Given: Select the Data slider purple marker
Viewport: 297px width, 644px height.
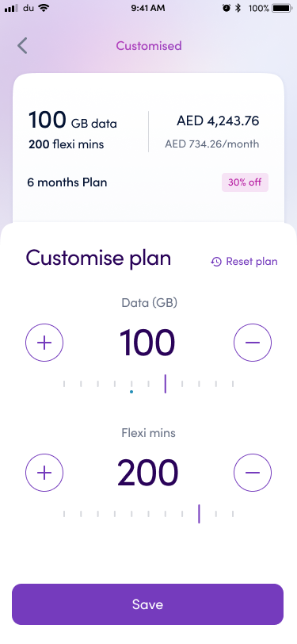Looking at the screenshot, I should tap(166, 384).
